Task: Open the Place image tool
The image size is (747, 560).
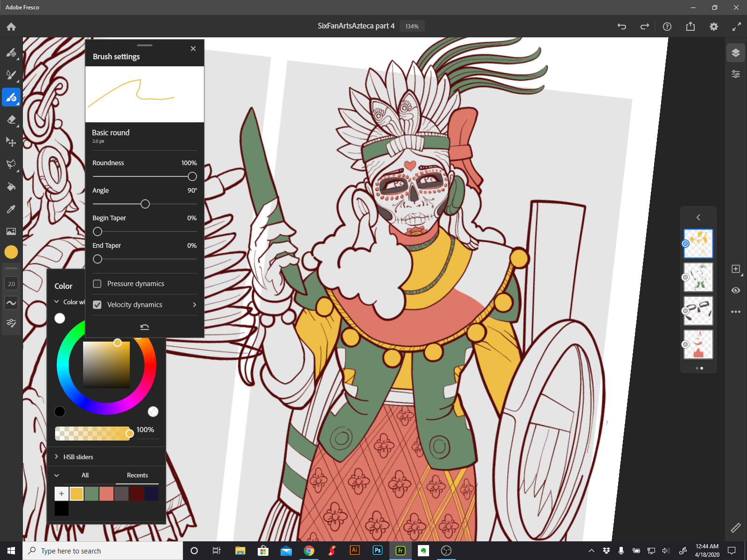Action: coord(11,231)
